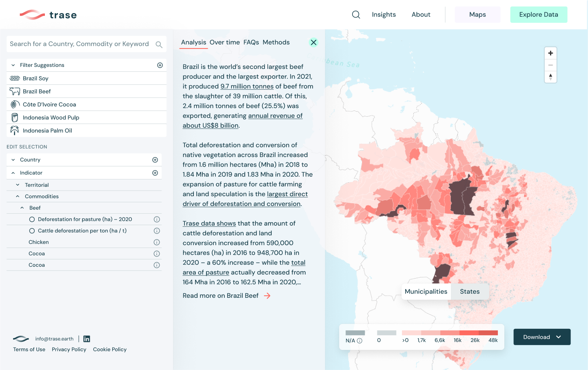This screenshot has height=370, width=588.
Task: Select Indonesia Palm Oil filter suggestion
Action: [87, 131]
